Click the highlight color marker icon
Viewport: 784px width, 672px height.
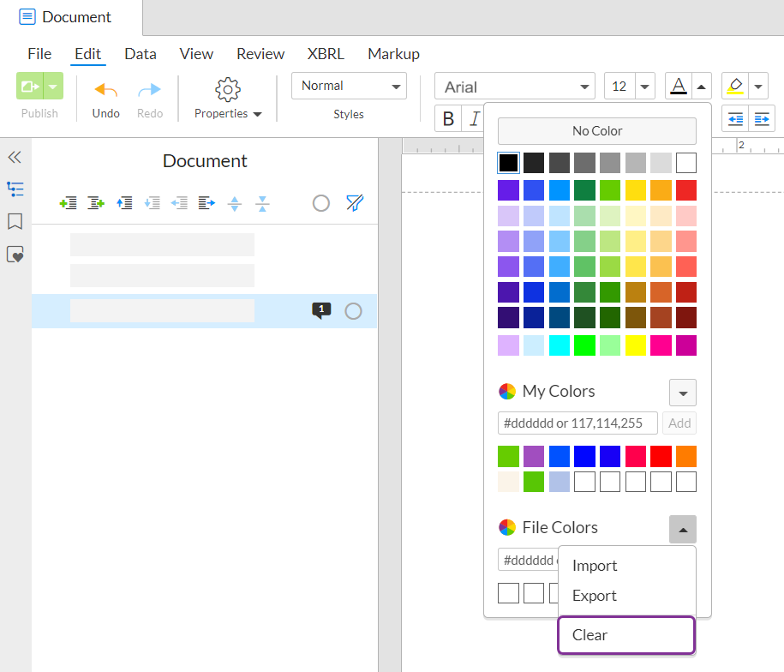(x=734, y=86)
